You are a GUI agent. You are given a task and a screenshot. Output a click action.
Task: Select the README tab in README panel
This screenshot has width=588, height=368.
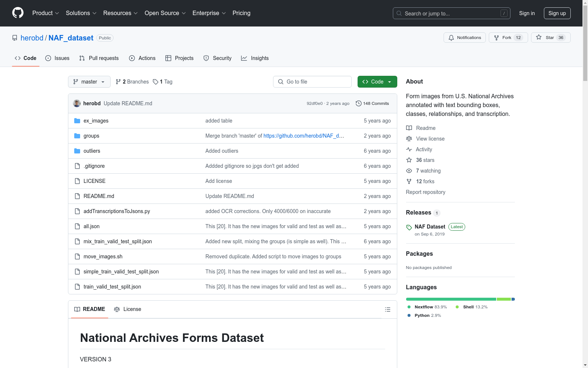90,309
